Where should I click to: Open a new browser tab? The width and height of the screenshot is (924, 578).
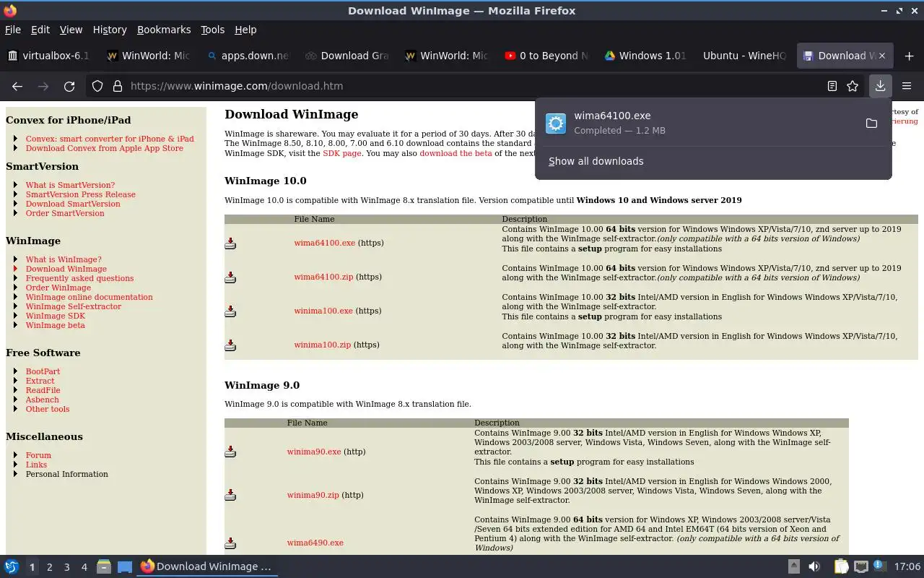[x=909, y=56]
